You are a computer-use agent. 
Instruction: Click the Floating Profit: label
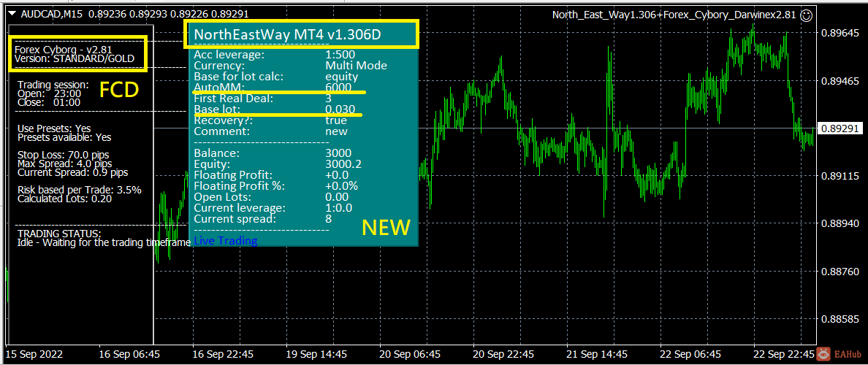pyautogui.click(x=232, y=175)
